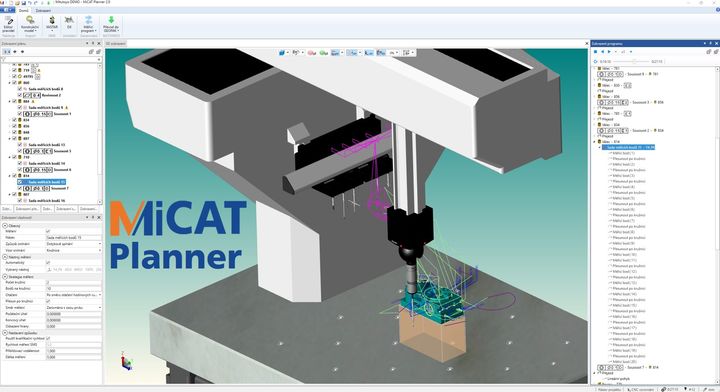Open the Způsob snímání dropdown
This screenshot has height=392, width=720.
73,244
